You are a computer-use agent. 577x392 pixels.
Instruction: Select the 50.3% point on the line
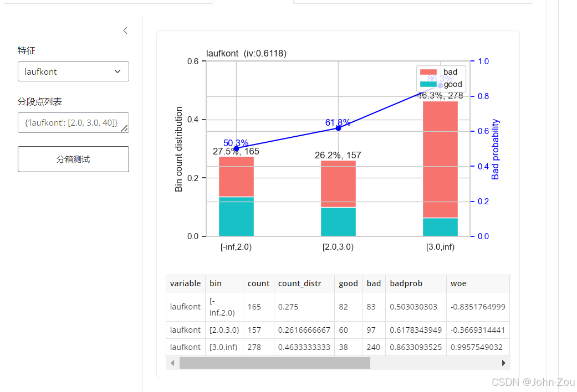point(236,148)
